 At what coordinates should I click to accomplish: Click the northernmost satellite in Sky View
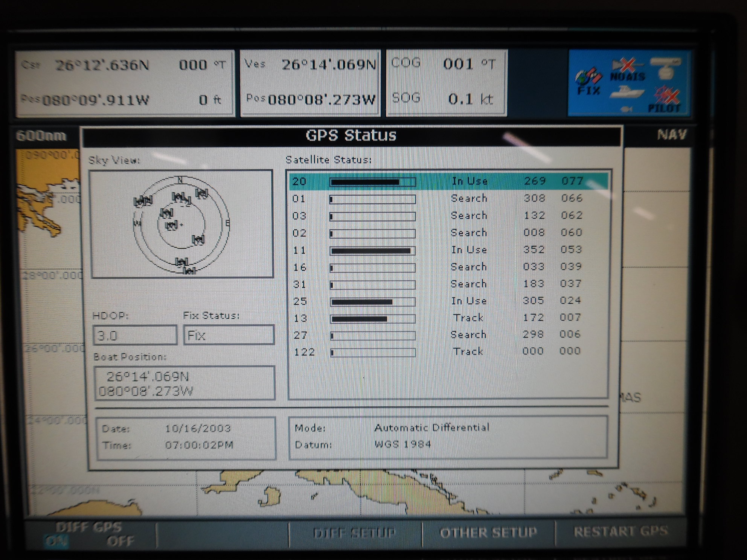click(201, 193)
